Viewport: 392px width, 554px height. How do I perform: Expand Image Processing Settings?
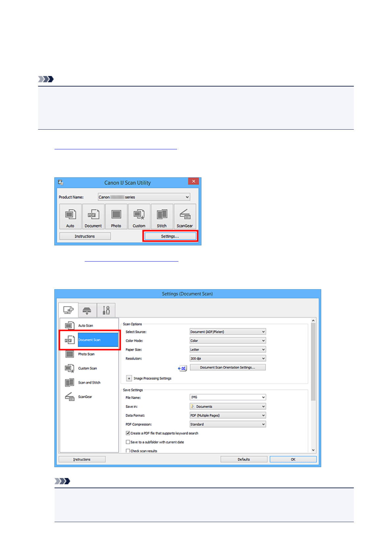click(129, 379)
